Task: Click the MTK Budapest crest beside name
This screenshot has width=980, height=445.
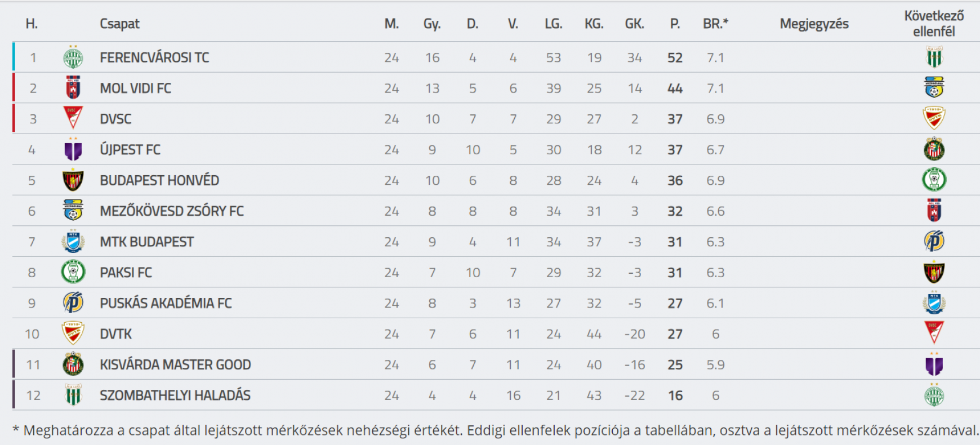Action: 73,241
